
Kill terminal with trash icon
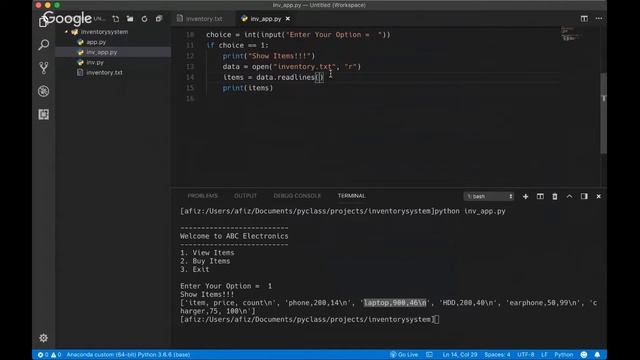(x=555, y=196)
